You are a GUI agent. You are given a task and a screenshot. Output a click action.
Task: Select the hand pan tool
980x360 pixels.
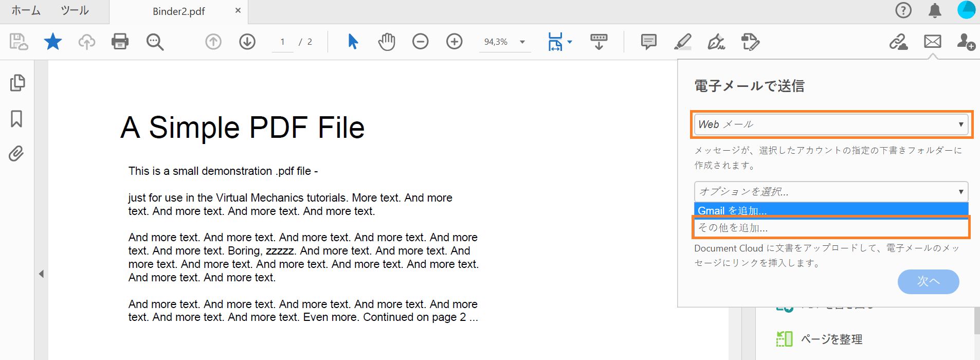387,42
